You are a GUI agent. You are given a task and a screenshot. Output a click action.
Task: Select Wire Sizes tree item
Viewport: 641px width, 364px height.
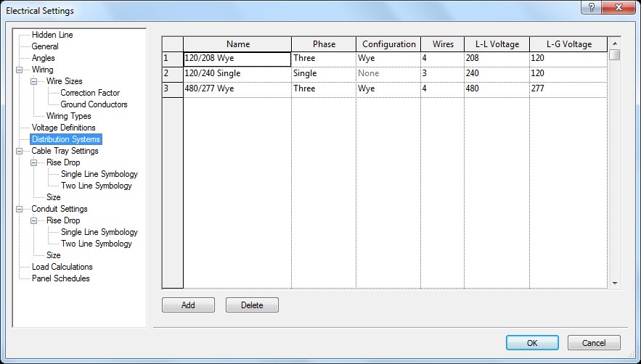pyautogui.click(x=64, y=81)
